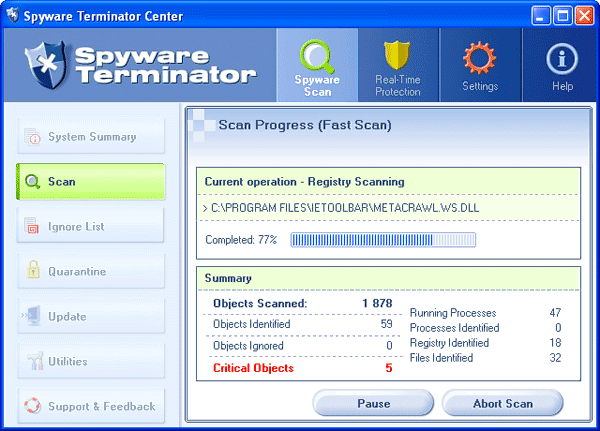Image resolution: width=600 pixels, height=431 pixels.
Task: Click the Ignore List sidebar icon
Action: (x=31, y=225)
